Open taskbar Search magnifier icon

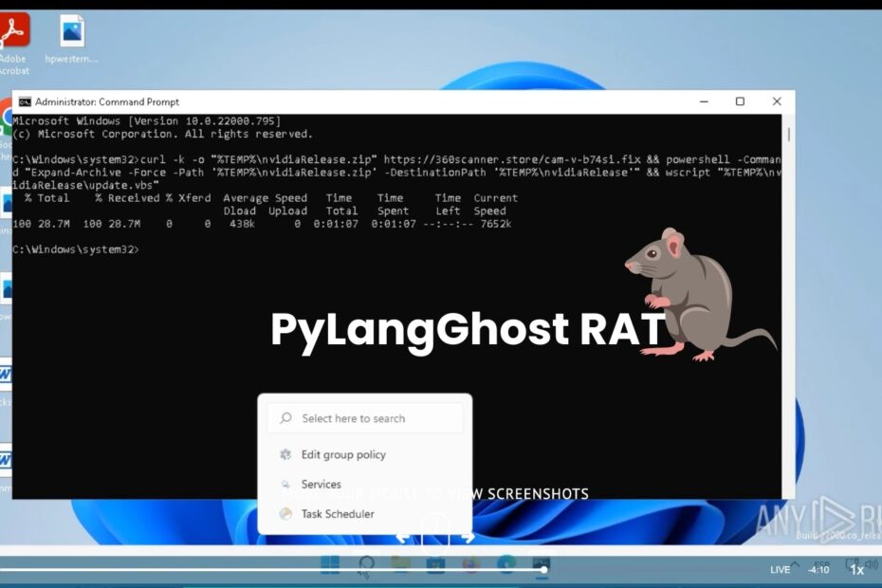pyautogui.click(x=366, y=565)
